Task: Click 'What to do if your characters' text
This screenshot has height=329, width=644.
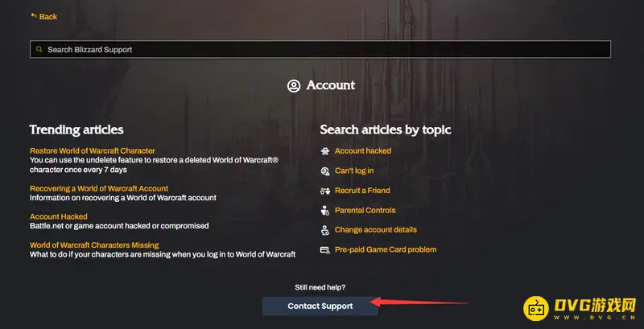Action: click(163, 254)
